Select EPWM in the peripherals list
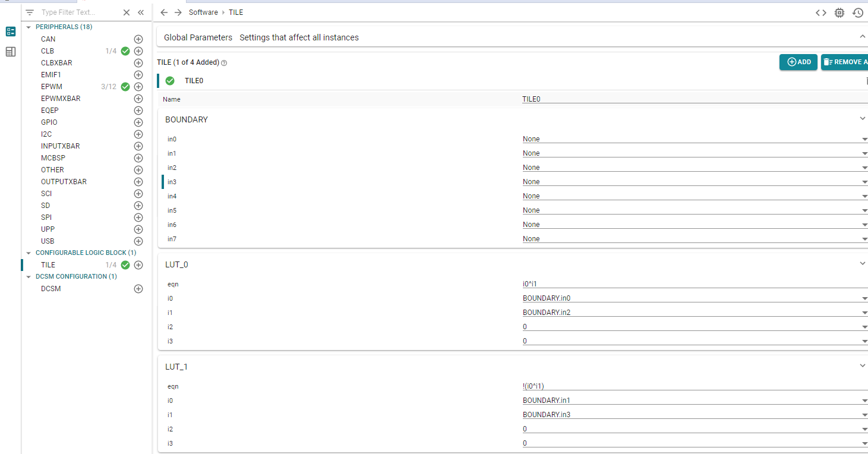The width and height of the screenshot is (868, 454). 52,87
